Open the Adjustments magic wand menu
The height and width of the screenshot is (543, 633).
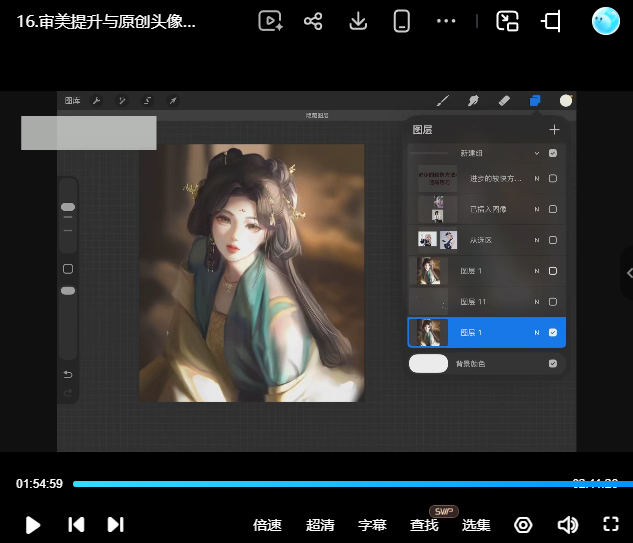point(122,101)
